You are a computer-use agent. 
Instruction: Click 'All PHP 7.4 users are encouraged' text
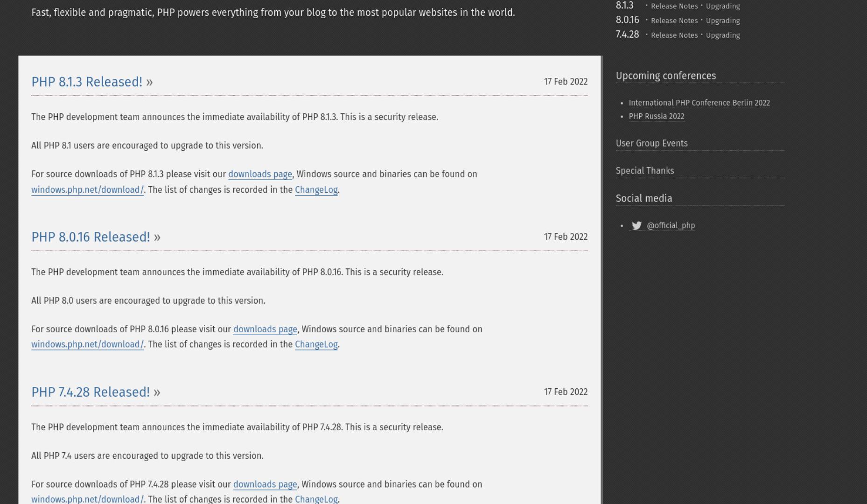click(x=147, y=456)
